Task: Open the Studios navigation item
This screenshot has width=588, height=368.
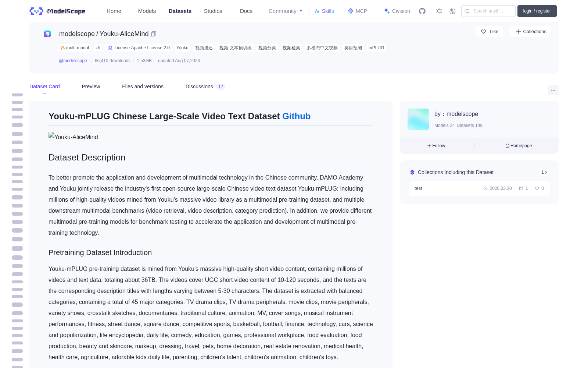Action: tap(213, 11)
